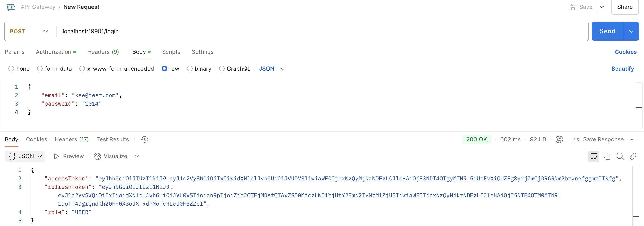
Task: Choose the x-www-form-urlencoded radio option
Action: point(82,69)
